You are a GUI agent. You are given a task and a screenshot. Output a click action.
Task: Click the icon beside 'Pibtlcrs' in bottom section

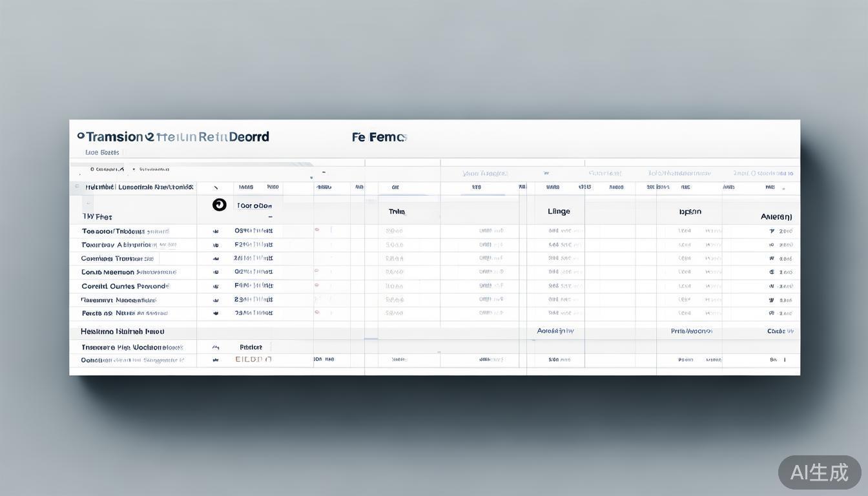point(216,347)
